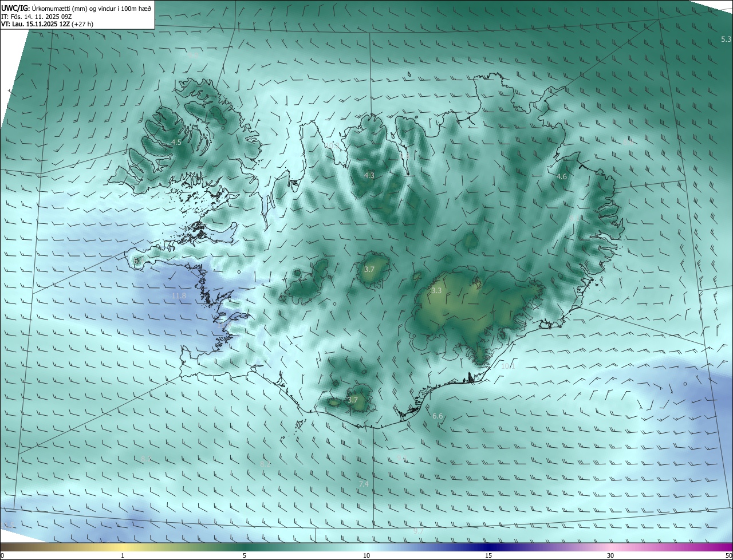Click the 1 tick label on the color scale
This screenshot has height=560, width=733.
pos(123,555)
